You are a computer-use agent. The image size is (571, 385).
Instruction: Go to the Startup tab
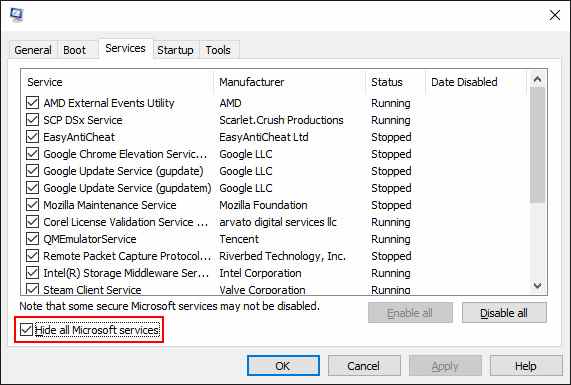[175, 50]
